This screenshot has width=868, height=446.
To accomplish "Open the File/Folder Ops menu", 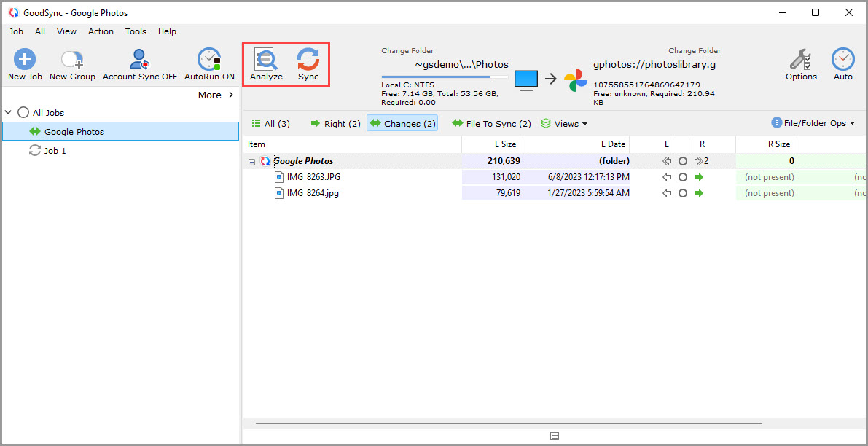I will coord(813,123).
